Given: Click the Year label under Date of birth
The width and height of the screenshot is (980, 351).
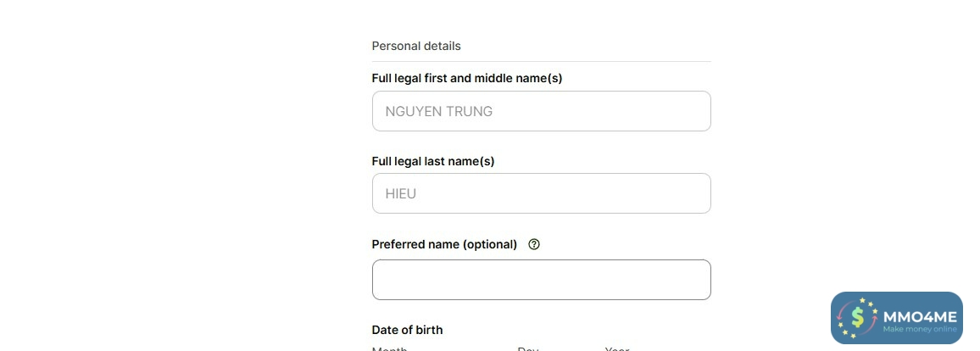Looking at the screenshot, I should point(617,348).
